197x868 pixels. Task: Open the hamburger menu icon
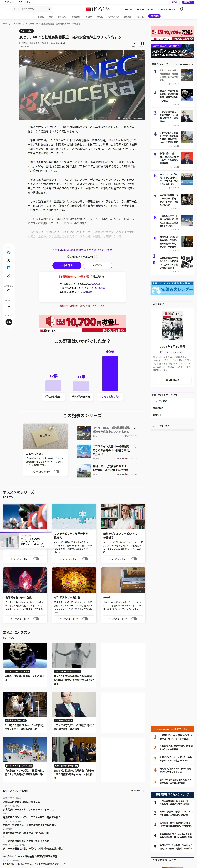[6, 9]
